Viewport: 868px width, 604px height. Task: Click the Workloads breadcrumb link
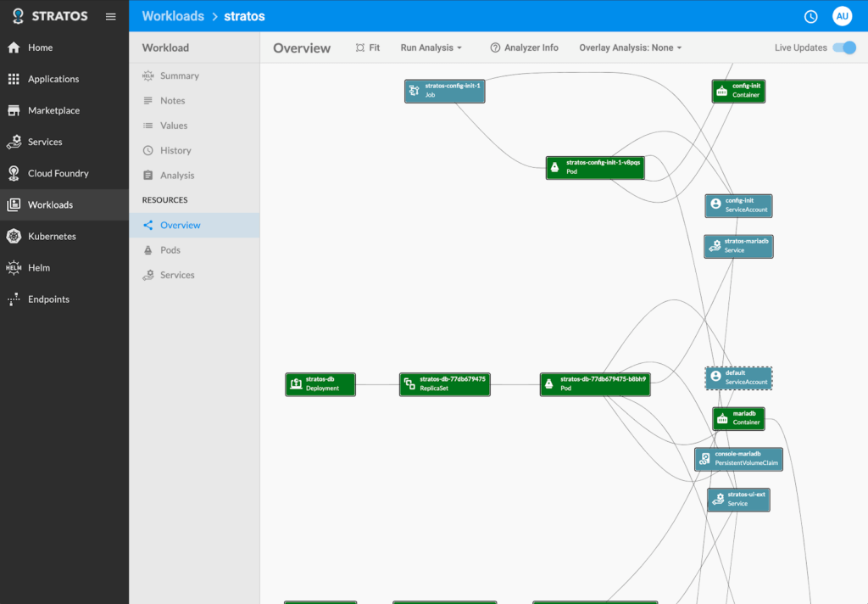[173, 16]
